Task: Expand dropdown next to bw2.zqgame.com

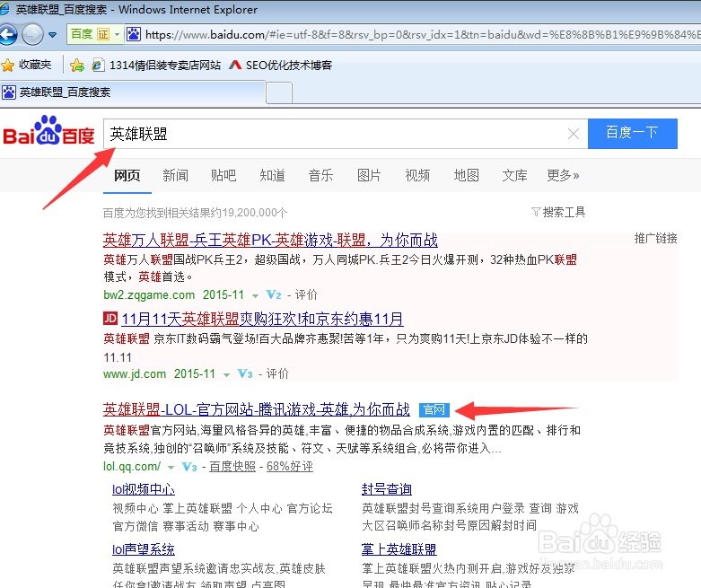Action: click(x=255, y=295)
